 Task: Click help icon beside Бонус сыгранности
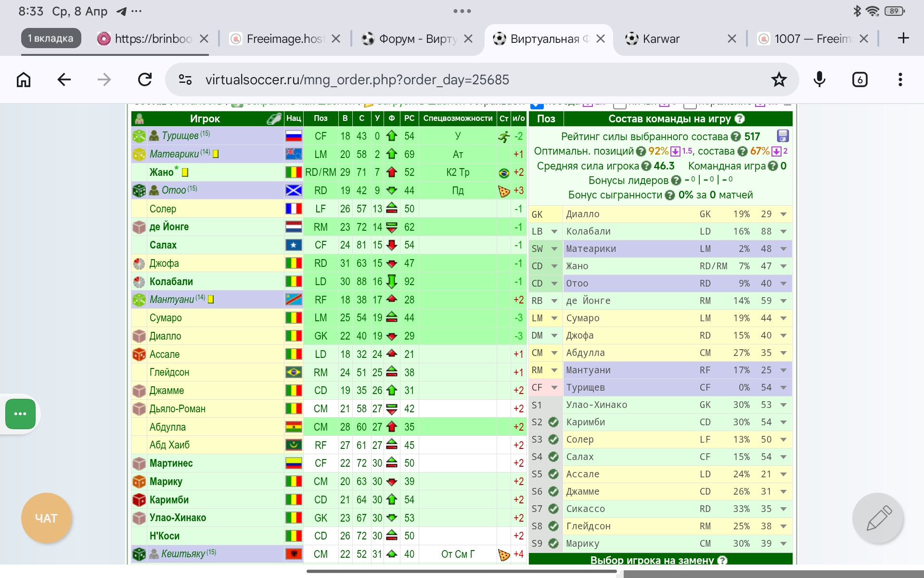[x=669, y=195]
